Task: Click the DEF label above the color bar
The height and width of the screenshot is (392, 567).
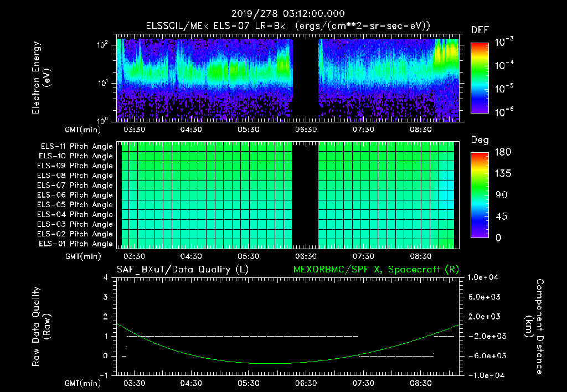Action: [480, 30]
